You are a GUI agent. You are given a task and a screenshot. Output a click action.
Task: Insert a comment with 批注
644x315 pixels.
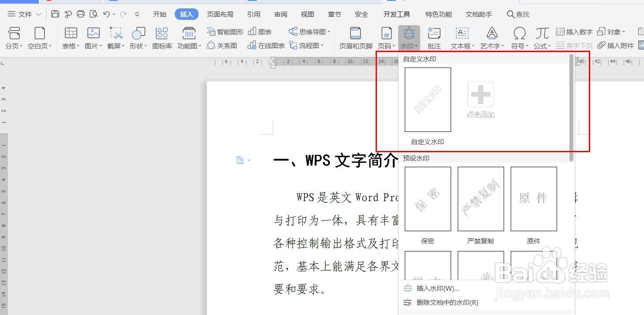tap(434, 37)
